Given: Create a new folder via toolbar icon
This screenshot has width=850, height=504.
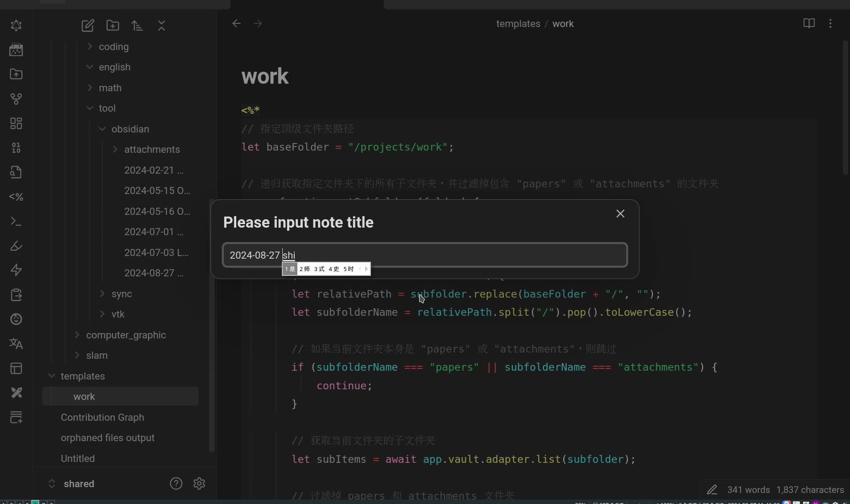Looking at the screenshot, I should 113,25.
